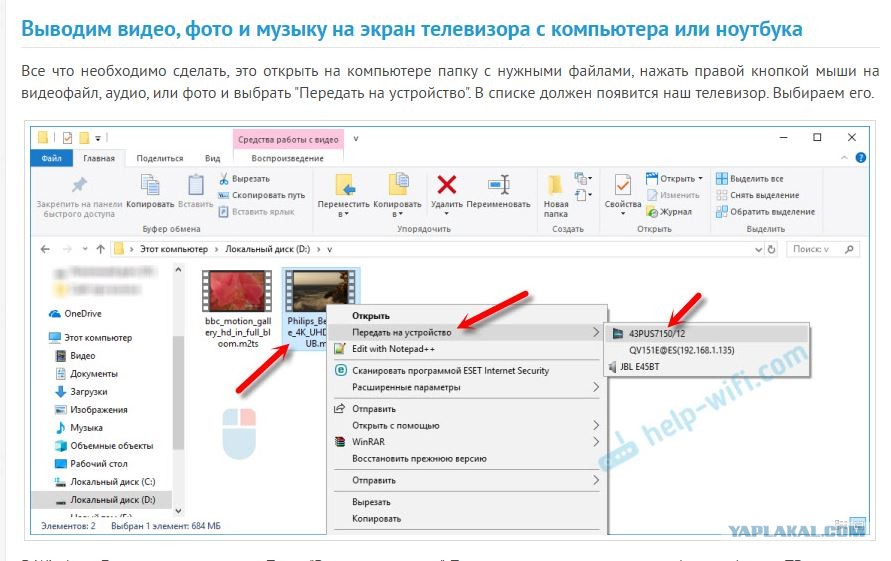The height and width of the screenshot is (561, 891).
Task: Open Рабочий стол in navigation pane
Action: pyautogui.click(x=91, y=464)
